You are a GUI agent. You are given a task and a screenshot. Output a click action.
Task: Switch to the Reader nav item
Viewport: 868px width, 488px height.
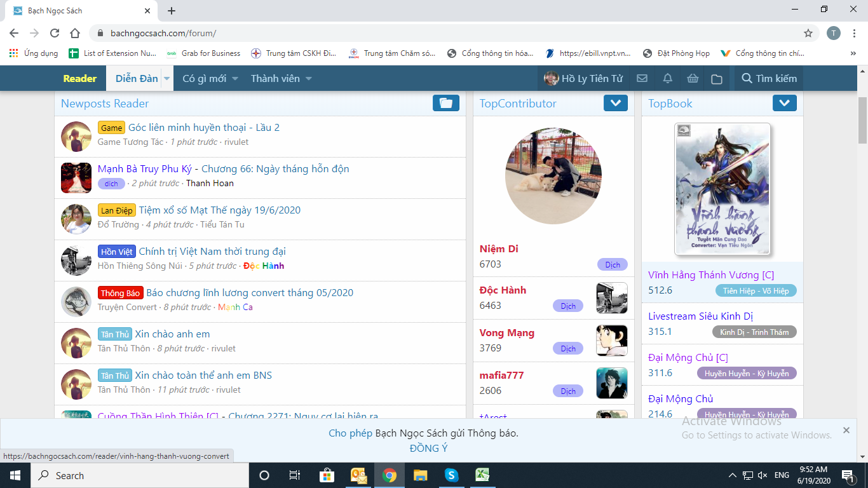(80, 79)
